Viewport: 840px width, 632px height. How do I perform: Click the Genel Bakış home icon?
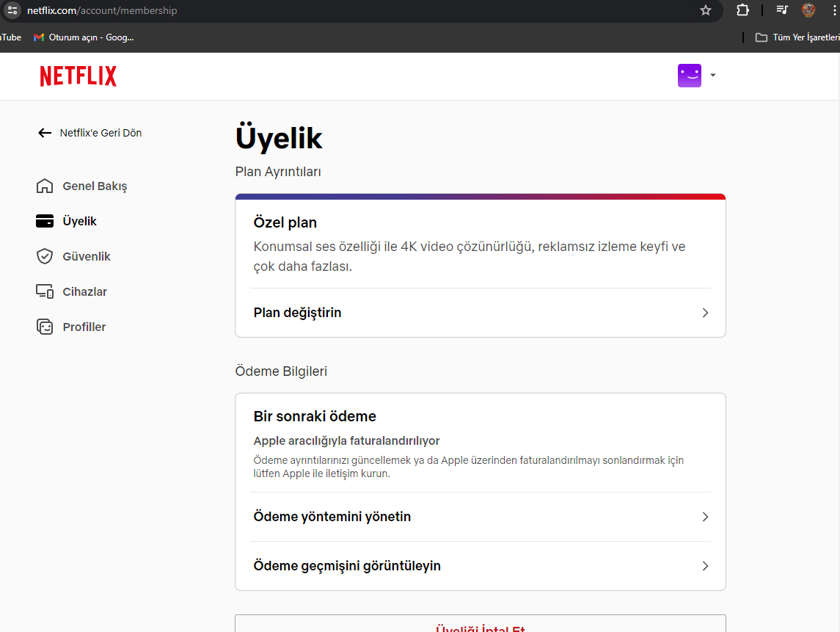pyautogui.click(x=45, y=186)
